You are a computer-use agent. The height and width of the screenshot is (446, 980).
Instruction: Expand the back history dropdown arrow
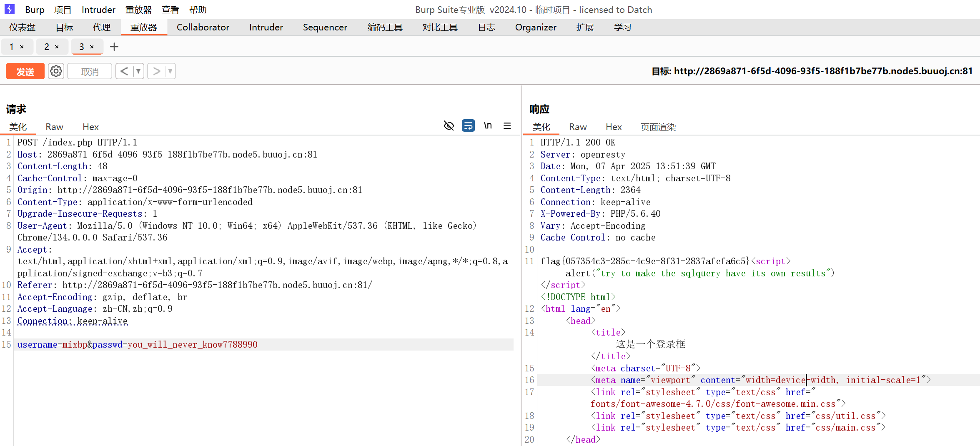click(x=138, y=71)
